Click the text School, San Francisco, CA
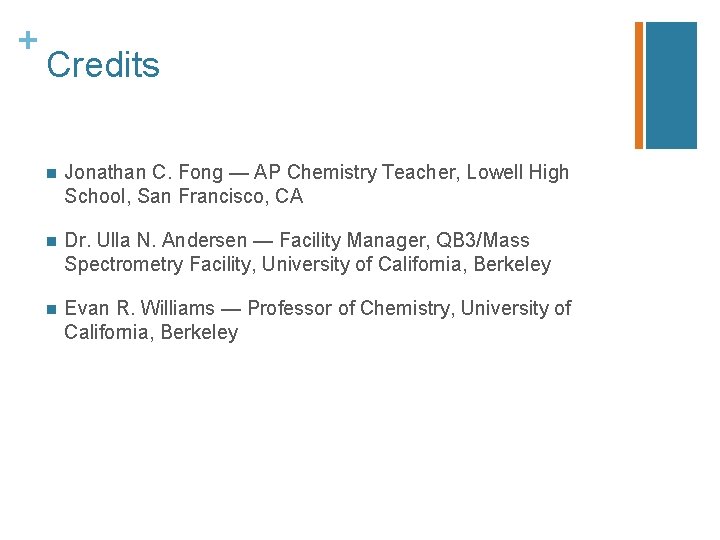This screenshot has width=720, height=540. pos(184,196)
